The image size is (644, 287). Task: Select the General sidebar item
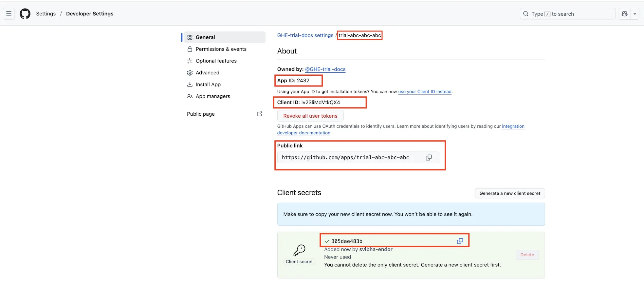(x=225, y=37)
